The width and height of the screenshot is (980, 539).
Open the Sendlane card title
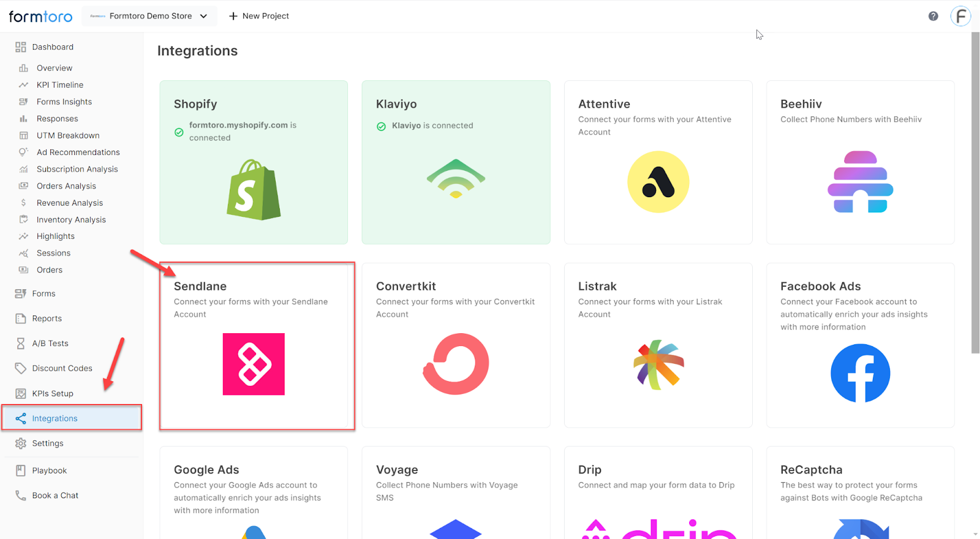[x=200, y=286]
